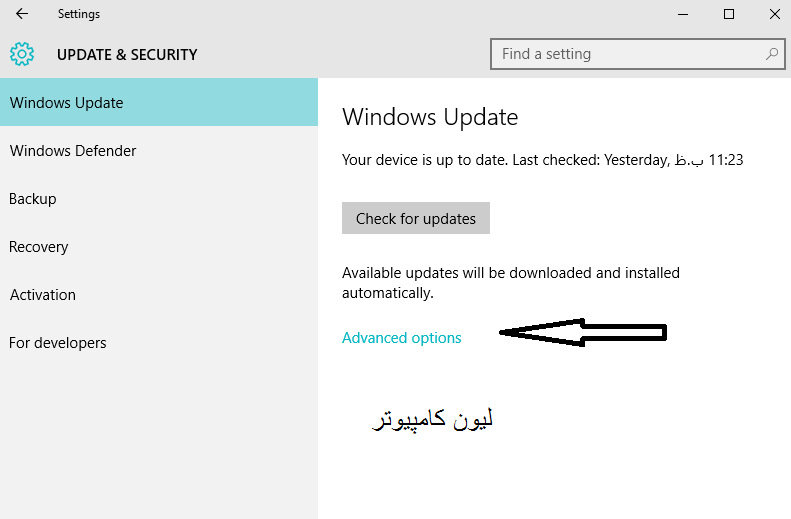This screenshot has height=519, width=791.
Task: Select the Windows Update section
Action: coord(67,103)
